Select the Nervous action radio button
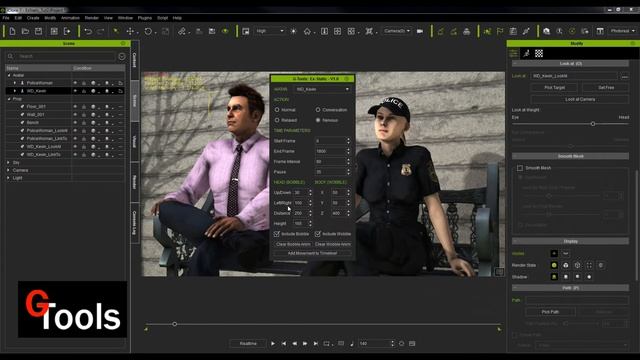The width and height of the screenshot is (640, 360). (x=318, y=120)
